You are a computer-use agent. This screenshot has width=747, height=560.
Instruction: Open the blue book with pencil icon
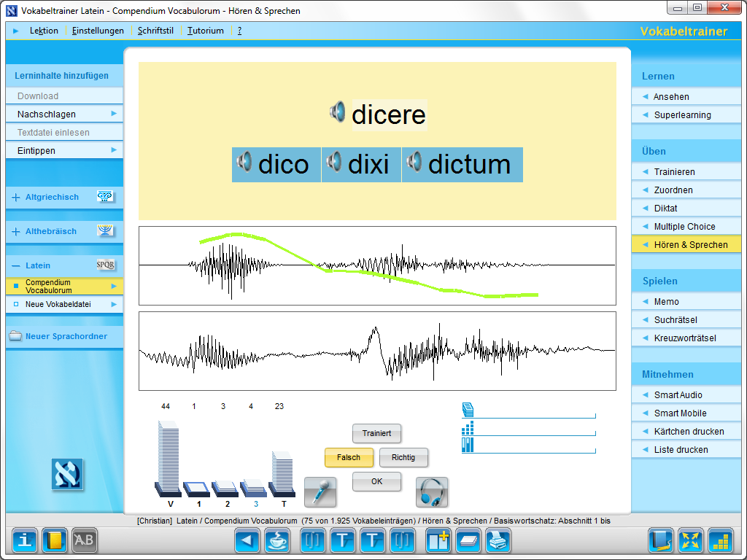tap(661, 540)
